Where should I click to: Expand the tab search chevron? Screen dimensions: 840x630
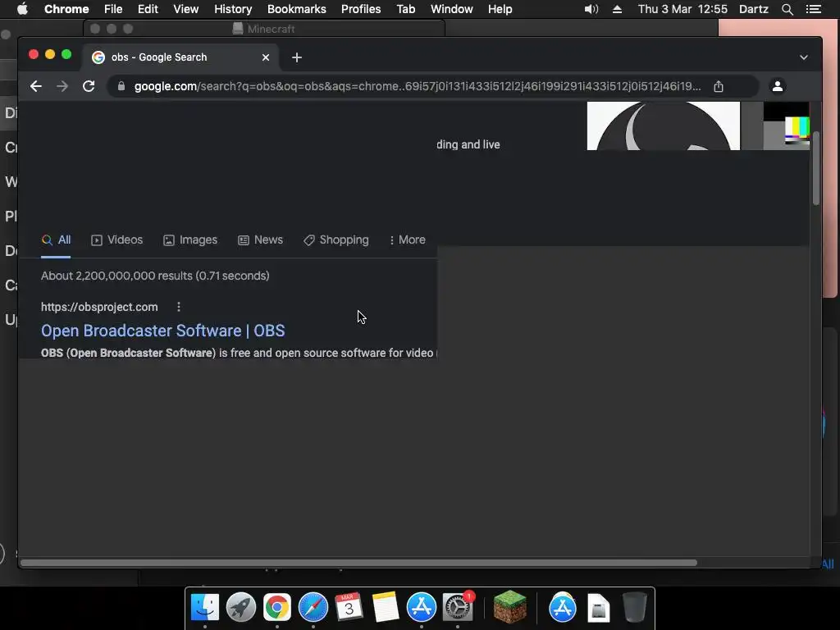(x=804, y=57)
